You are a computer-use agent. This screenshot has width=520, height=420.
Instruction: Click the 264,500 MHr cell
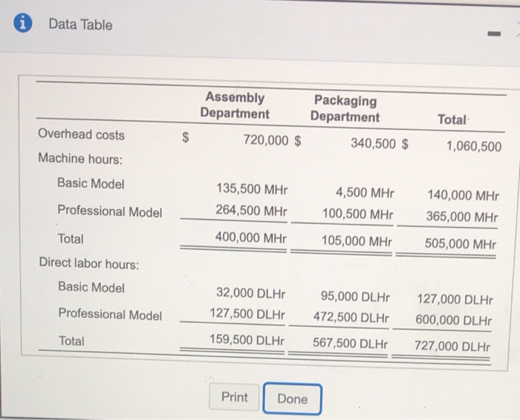tap(251, 210)
